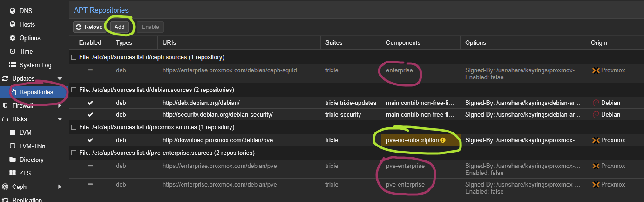Click the ZFS grid icon
Image resolution: width=644 pixels, height=202 pixels.
pos(13,173)
